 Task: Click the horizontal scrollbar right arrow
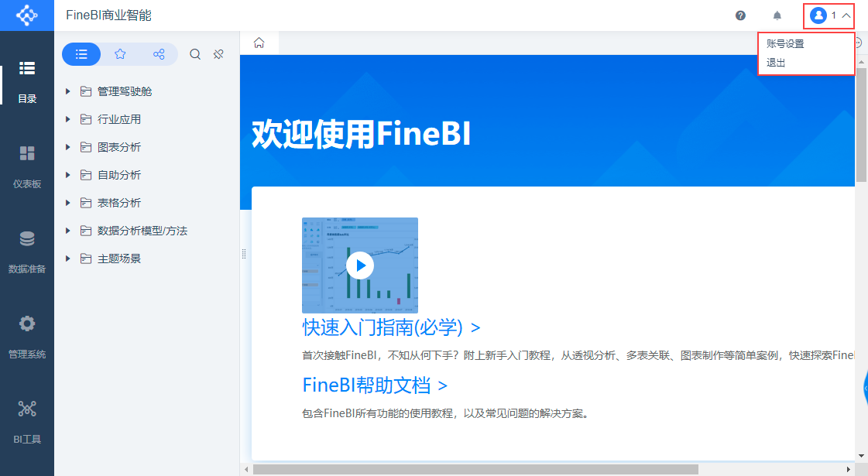point(849,470)
